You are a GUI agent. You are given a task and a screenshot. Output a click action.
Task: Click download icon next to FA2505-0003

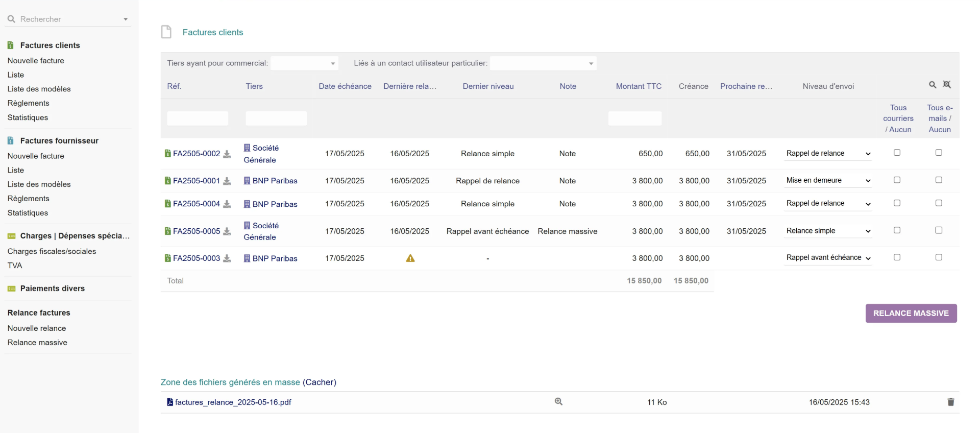pos(227,258)
